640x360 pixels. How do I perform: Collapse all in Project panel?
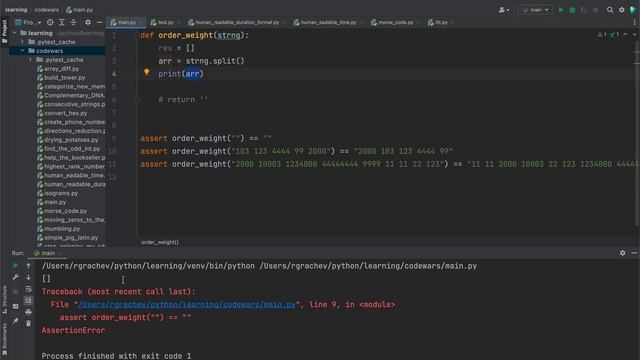(x=73, y=22)
